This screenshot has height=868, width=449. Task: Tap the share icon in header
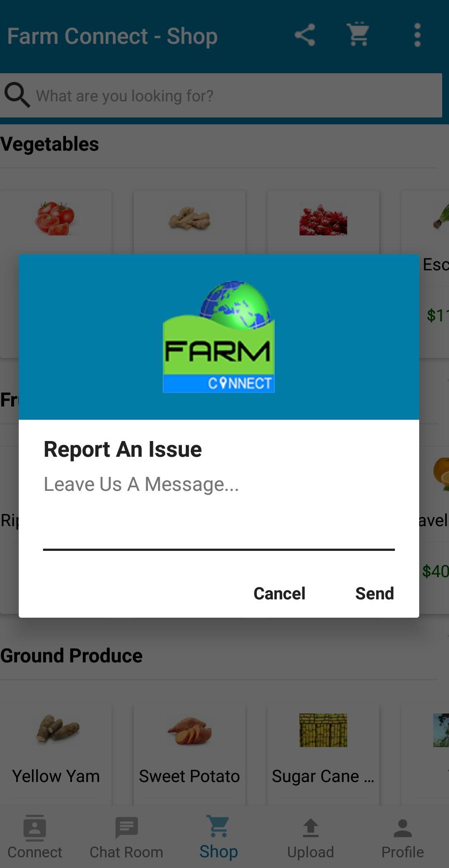coord(305,35)
